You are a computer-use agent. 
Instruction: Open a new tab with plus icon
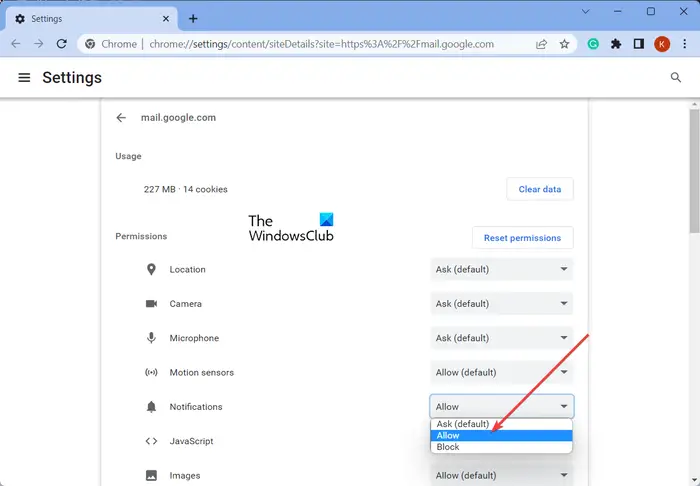193,19
